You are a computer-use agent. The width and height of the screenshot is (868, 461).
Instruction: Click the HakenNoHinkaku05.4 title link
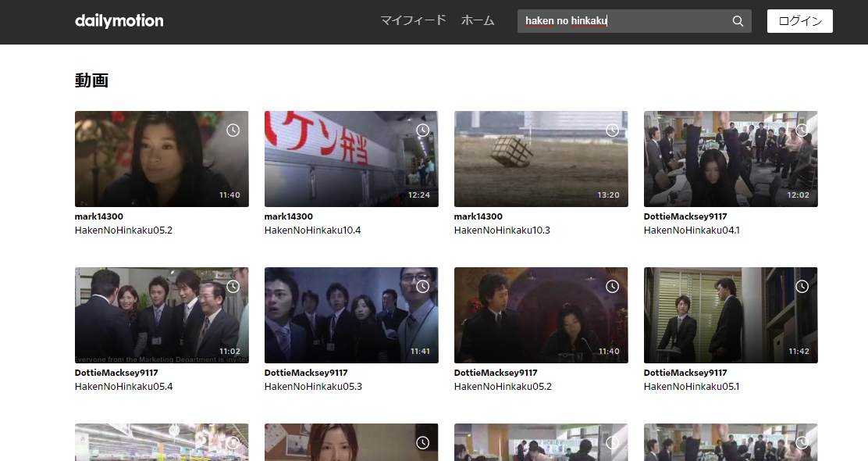(x=123, y=387)
